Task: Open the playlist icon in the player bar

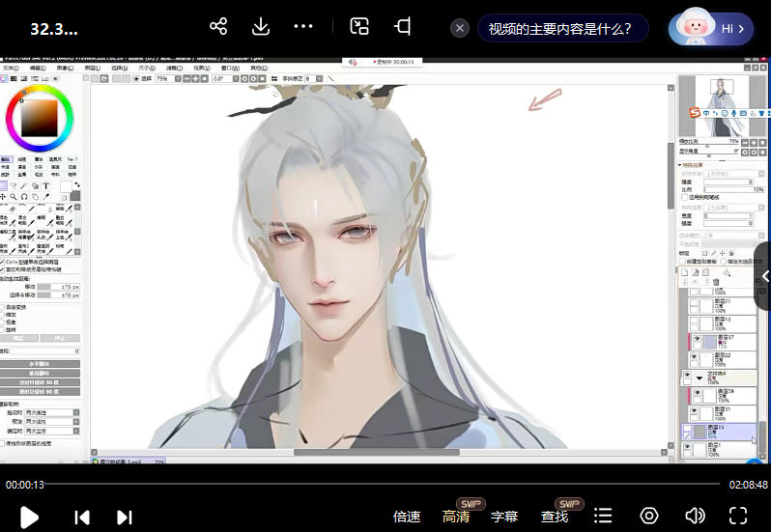Action: (x=603, y=517)
